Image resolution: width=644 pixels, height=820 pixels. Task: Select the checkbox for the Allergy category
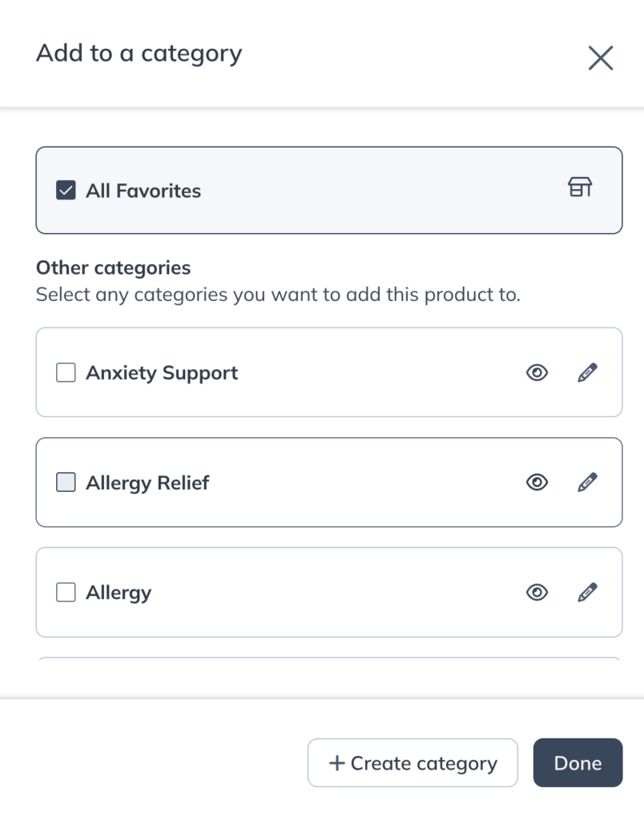pyautogui.click(x=66, y=593)
